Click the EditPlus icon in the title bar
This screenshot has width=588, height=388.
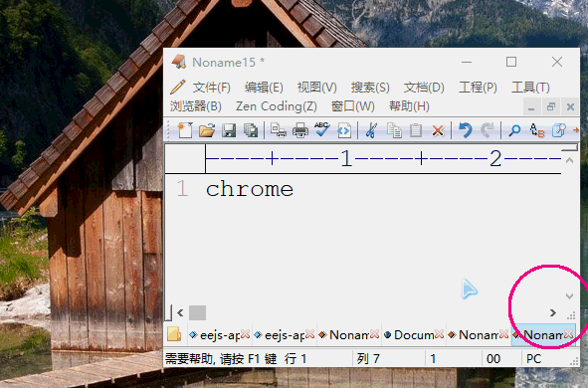point(179,62)
